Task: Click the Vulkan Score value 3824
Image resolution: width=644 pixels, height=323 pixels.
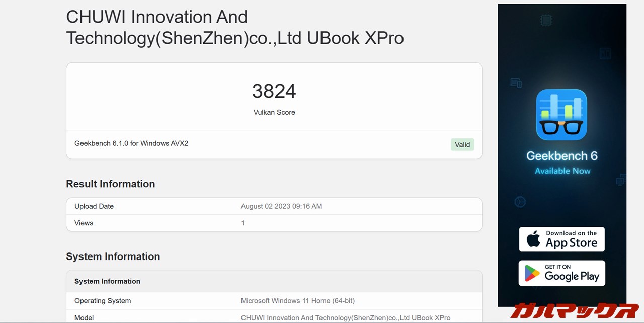Action: [x=274, y=91]
